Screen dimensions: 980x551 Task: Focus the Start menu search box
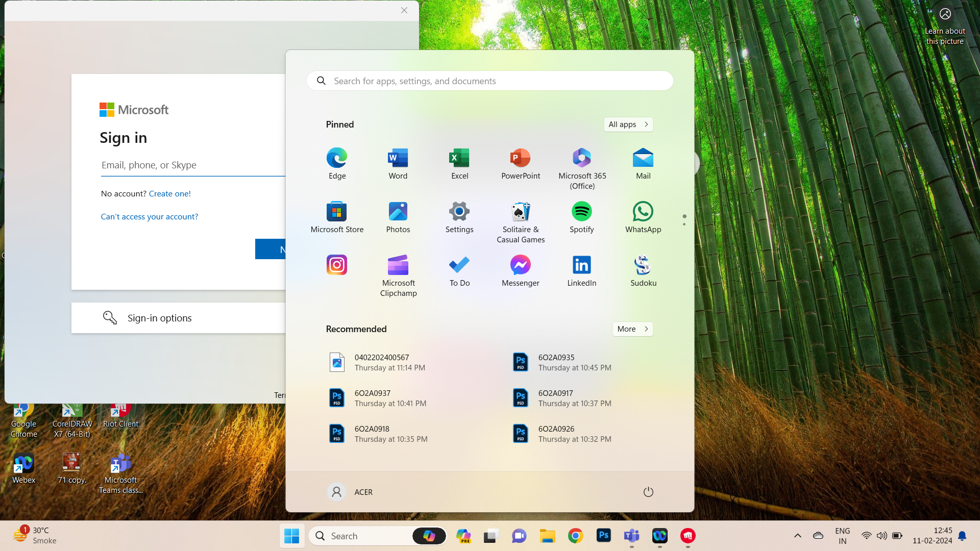(490, 81)
